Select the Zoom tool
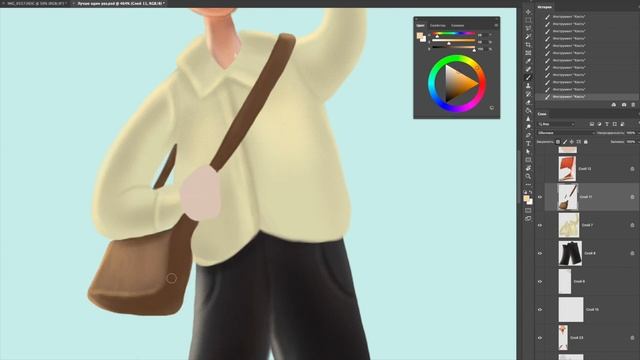 (528, 176)
